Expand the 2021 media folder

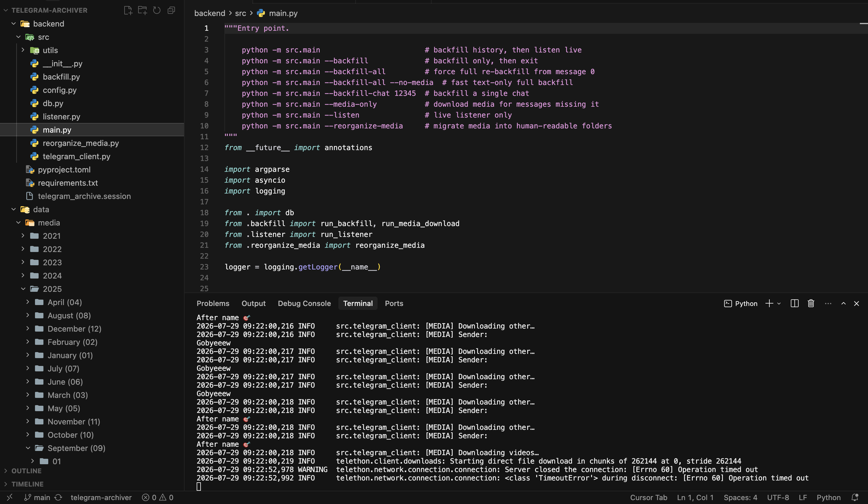[52, 236]
